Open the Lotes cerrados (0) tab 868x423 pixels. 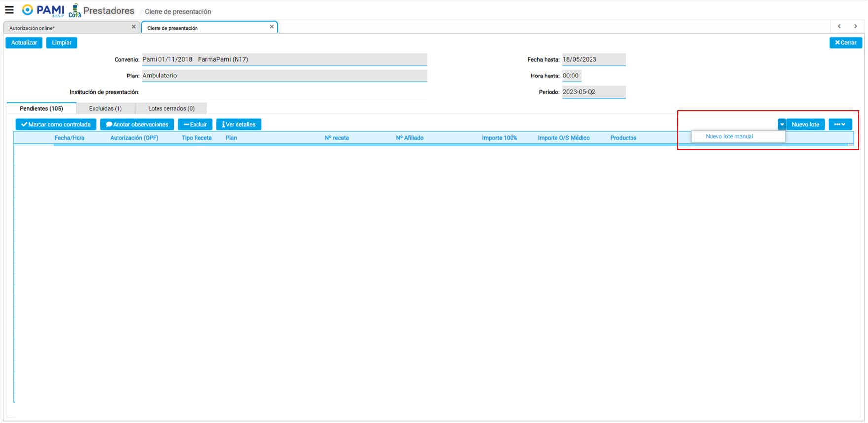171,108
